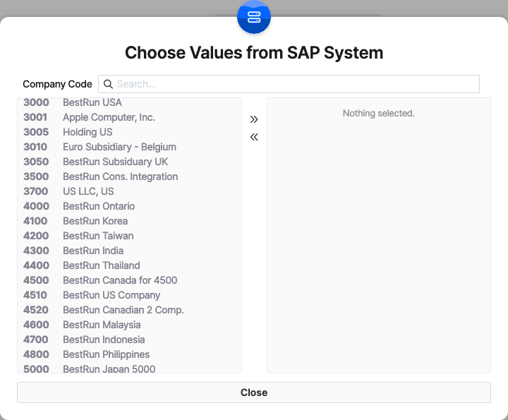
Task: Select 4500 BestRun Canada for 4500
Action: coord(129,280)
